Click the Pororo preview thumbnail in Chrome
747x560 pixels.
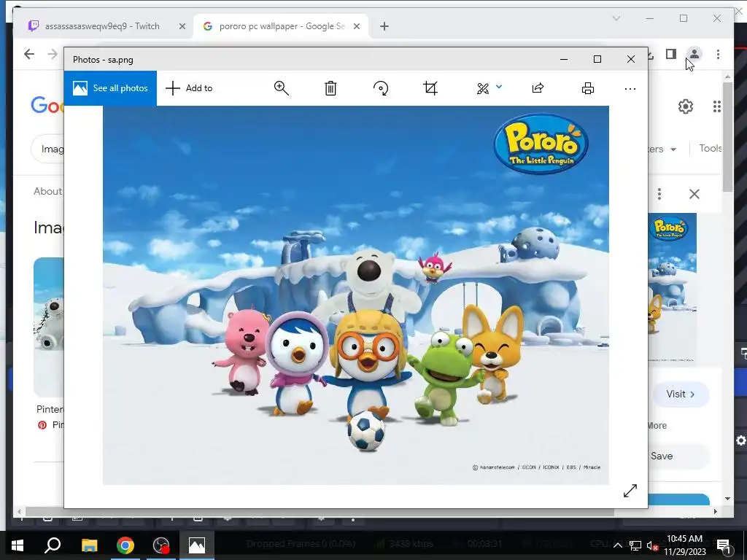click(x=672, y=289)
